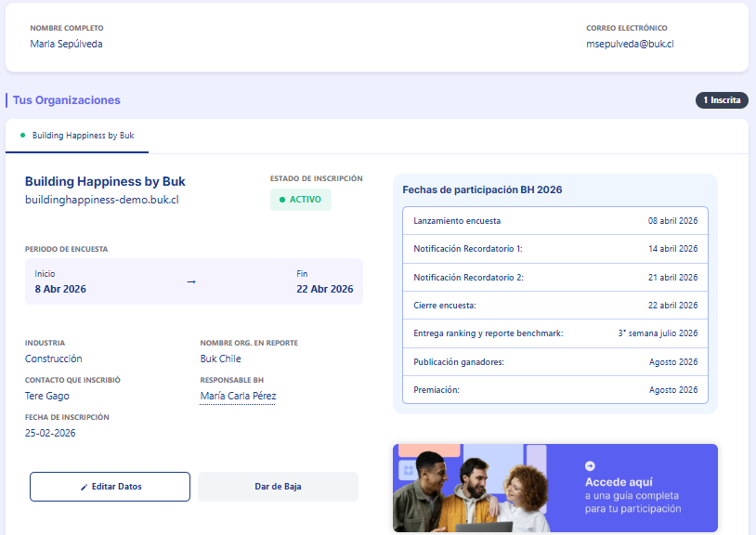The width and height of the screenshot is (756, 535).
Task: Click the Inicio date 8 Abr 2026
Action: [60, 289]
